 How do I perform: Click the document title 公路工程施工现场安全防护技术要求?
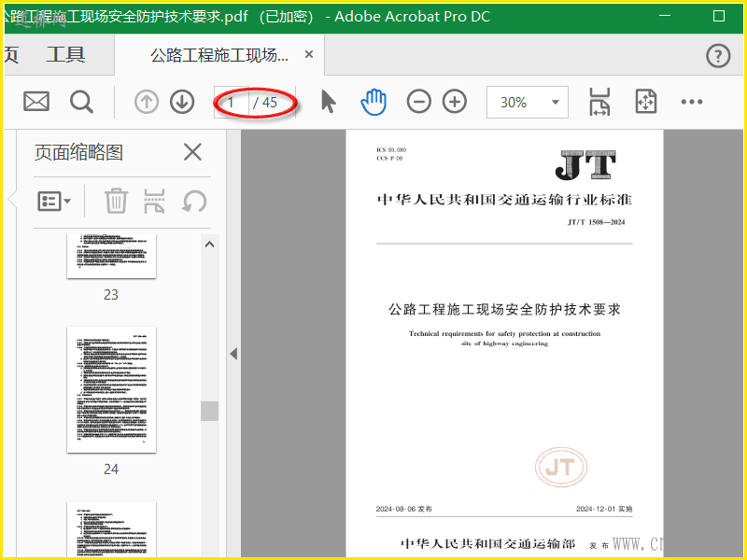(504, 310)
